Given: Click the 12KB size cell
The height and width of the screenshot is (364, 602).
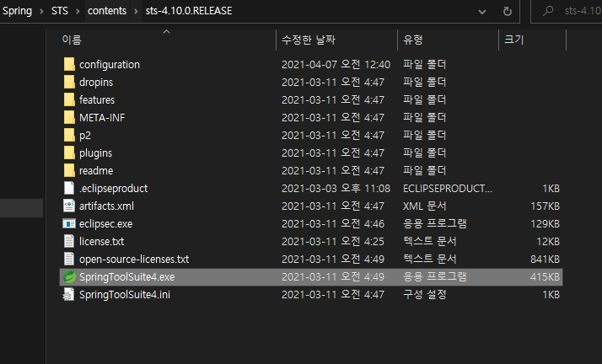Looking at the screenshot, I should tap(548, 241).
